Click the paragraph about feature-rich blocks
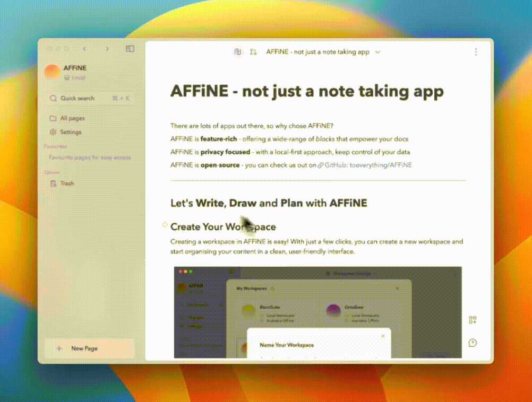Screen dimensions: 532x402 (x=289, y=139)
